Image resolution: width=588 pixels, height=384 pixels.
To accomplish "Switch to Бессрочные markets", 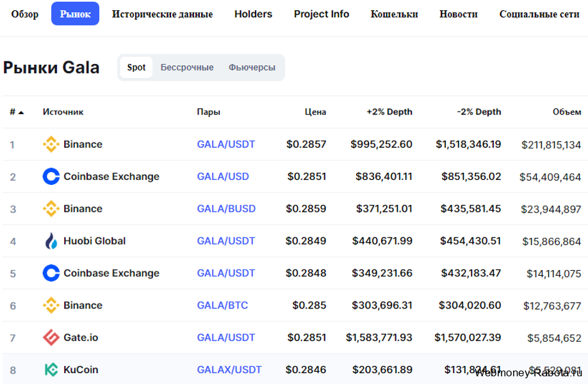I will click(x=187, y=67).
